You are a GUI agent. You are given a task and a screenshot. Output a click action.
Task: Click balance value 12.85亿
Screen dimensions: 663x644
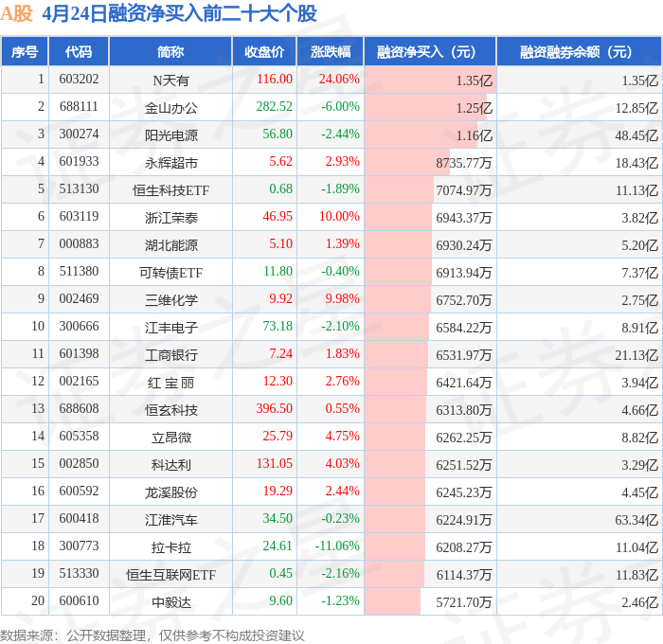point(636,108)
